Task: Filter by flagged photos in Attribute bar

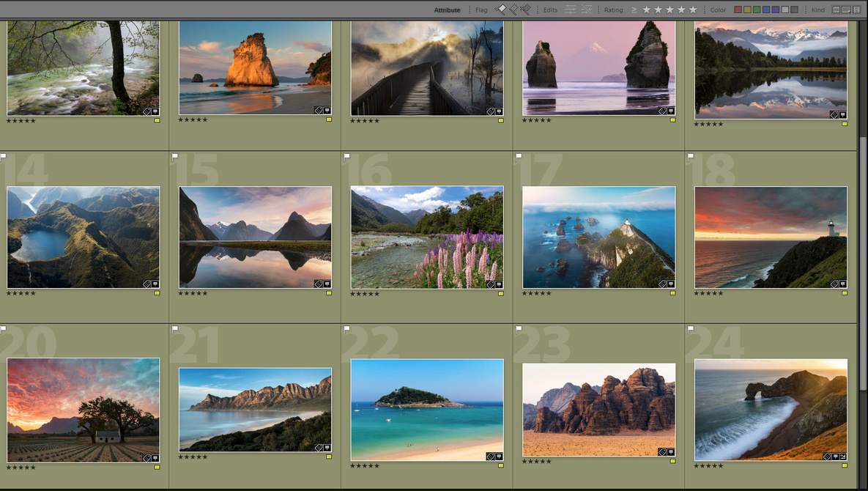Action: [x=501, y=10]
